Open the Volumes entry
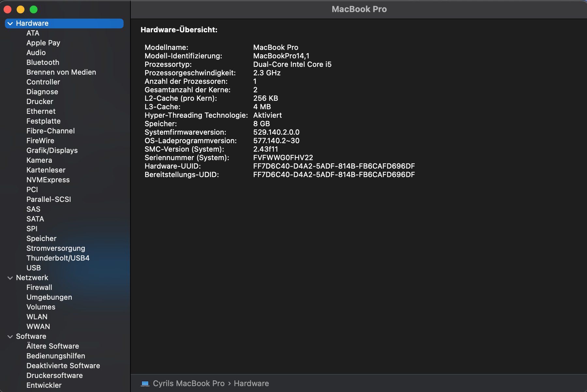 click(41, 307)
